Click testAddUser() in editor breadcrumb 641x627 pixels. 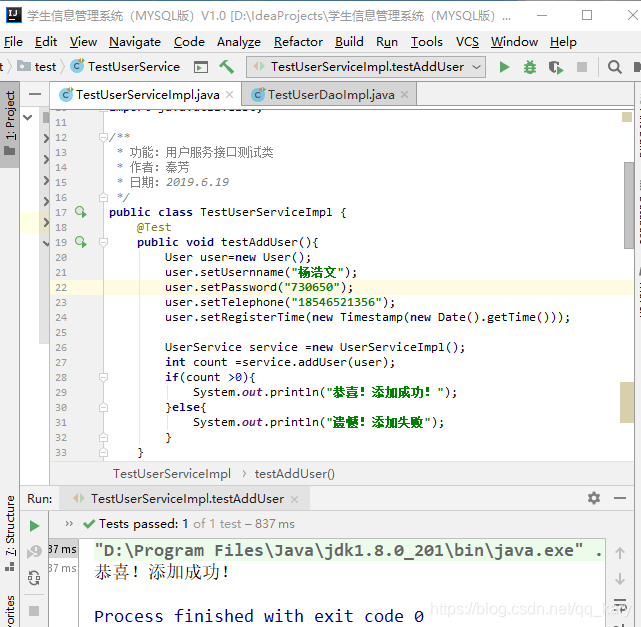pyautogui.click(x=294, y=474)
